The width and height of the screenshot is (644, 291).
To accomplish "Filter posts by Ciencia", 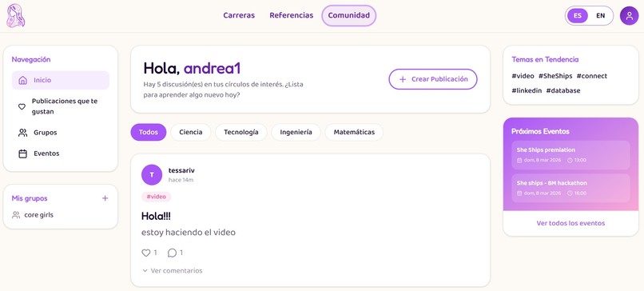I will point(191,133).
